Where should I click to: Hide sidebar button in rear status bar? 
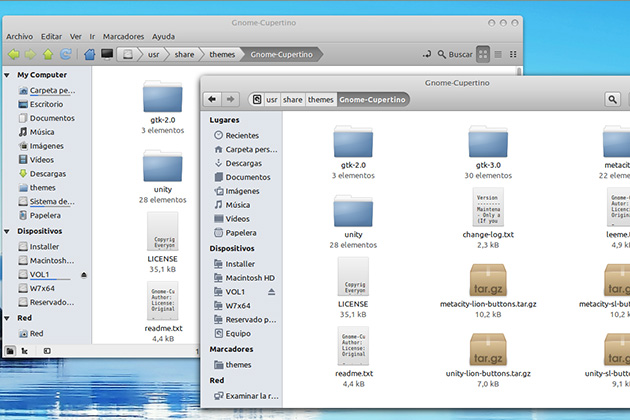(47, 351)
